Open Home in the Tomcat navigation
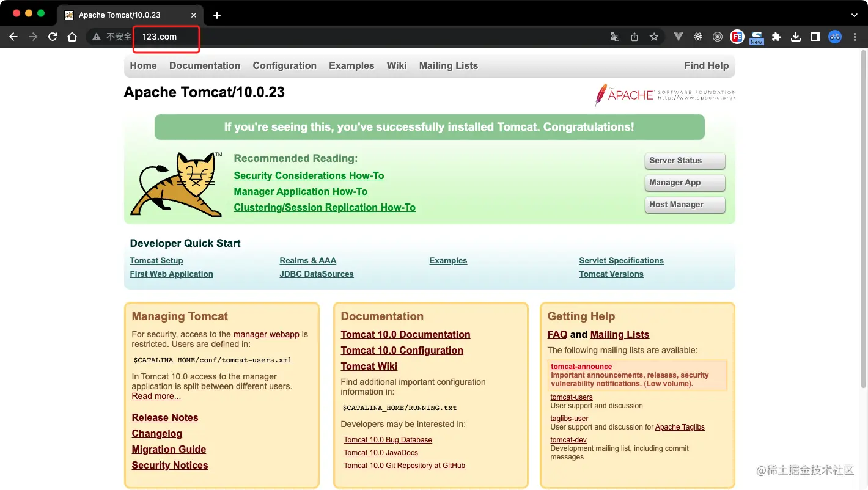The image size is (868, 490). (143, 65)
